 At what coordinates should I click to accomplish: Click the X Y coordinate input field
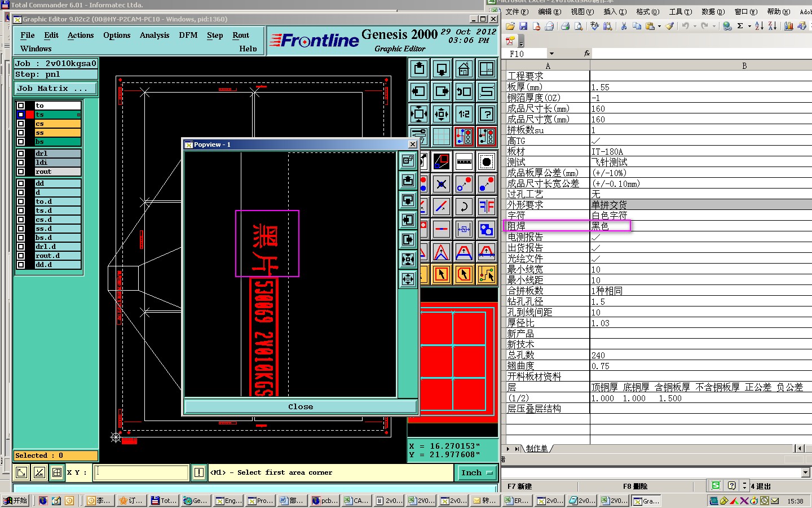point(142,472)
